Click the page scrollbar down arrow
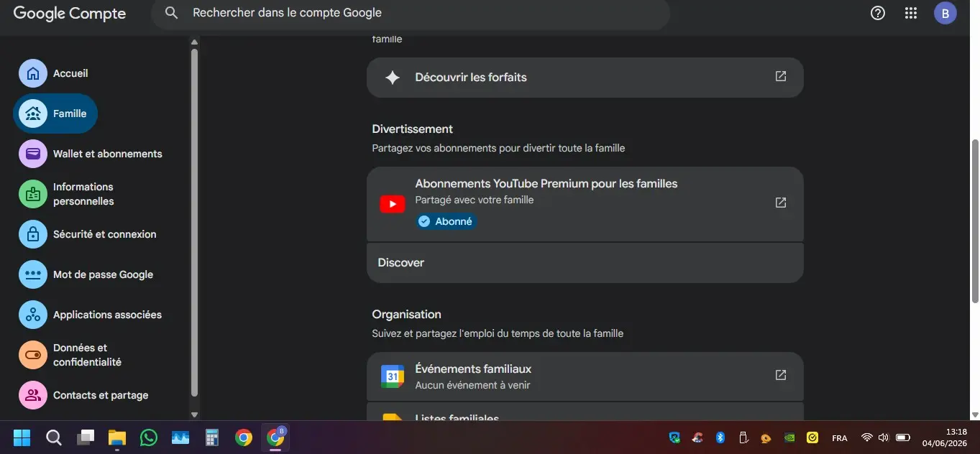Image resolution: width=980 pixels, height=454 pixels. [975, 414]
